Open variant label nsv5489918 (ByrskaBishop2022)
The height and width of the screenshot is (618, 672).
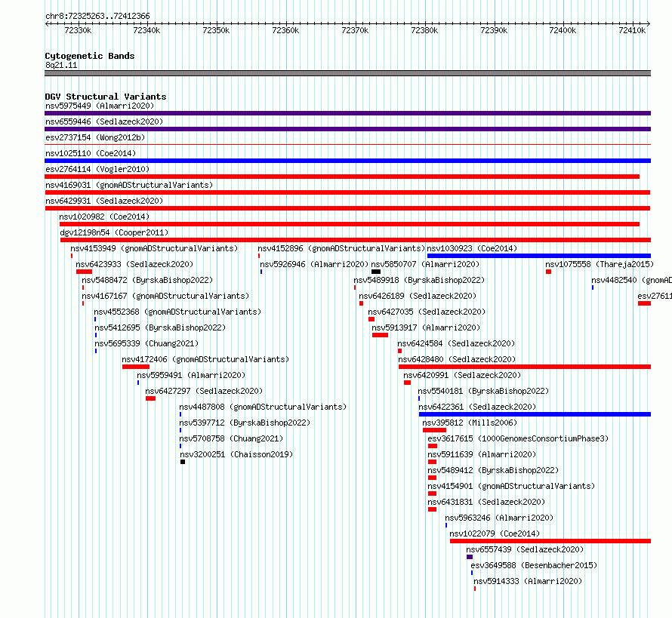pyautogui.click(x=419, y=280)
